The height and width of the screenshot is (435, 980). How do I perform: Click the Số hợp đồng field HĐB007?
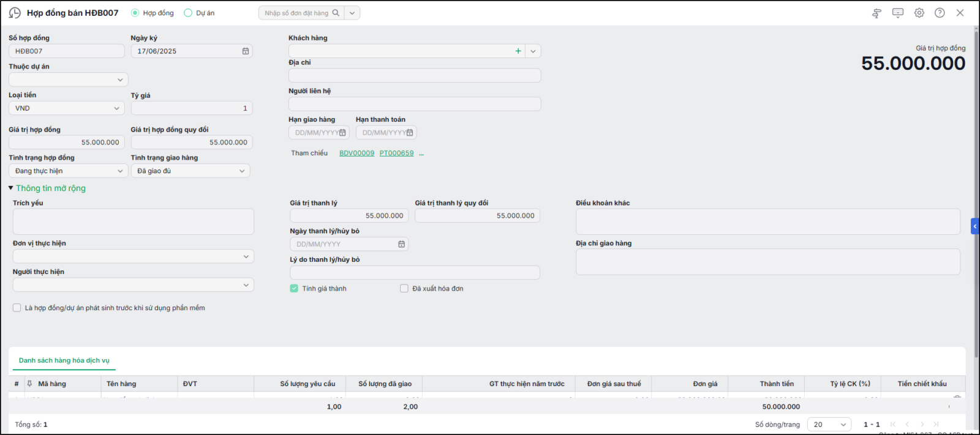tap(67, 51)
